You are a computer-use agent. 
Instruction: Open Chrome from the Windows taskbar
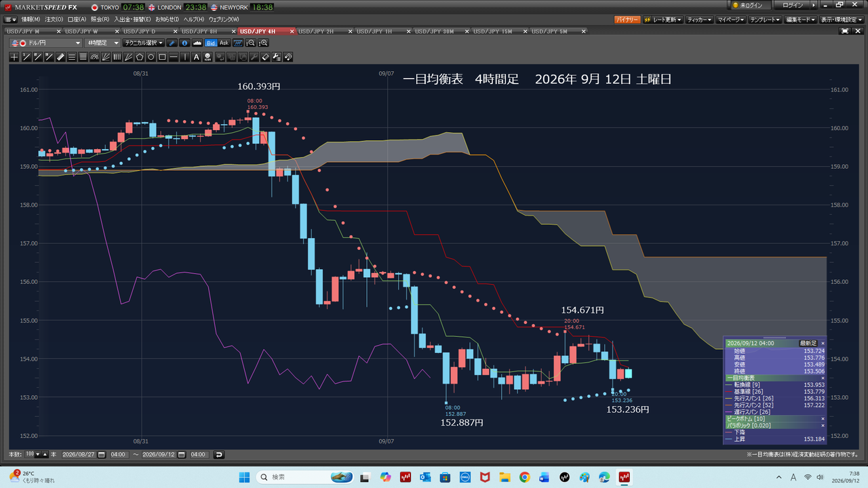[x=524, y=477]
